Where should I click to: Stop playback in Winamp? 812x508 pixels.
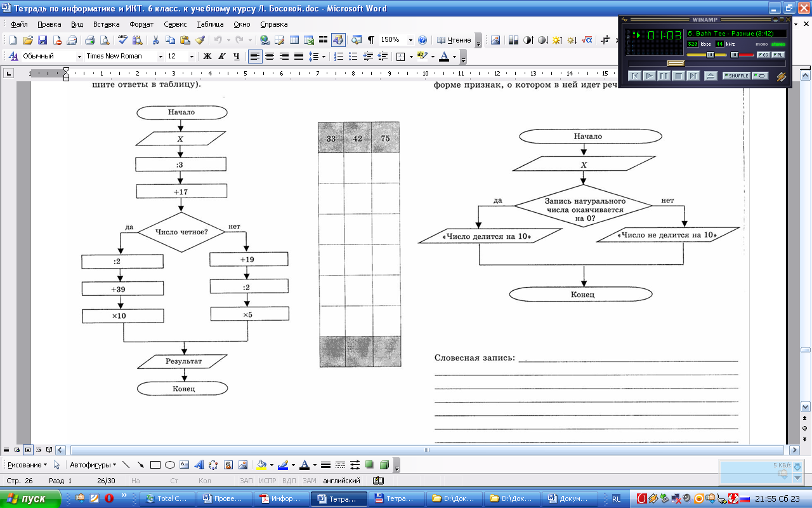[x=678, y=76]
